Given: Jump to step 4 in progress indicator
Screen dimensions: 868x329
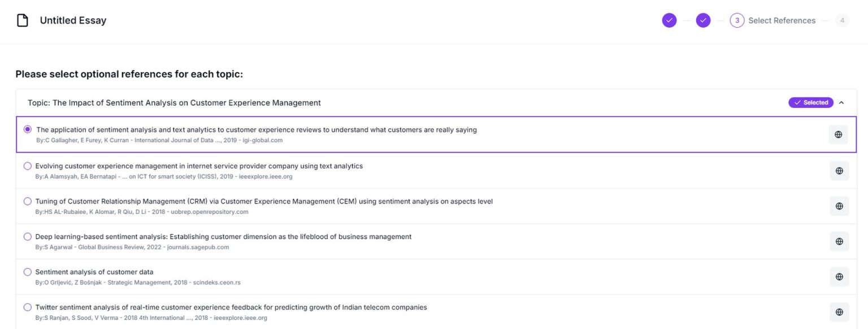Looking at the screenshot, I should pos(842,21).
